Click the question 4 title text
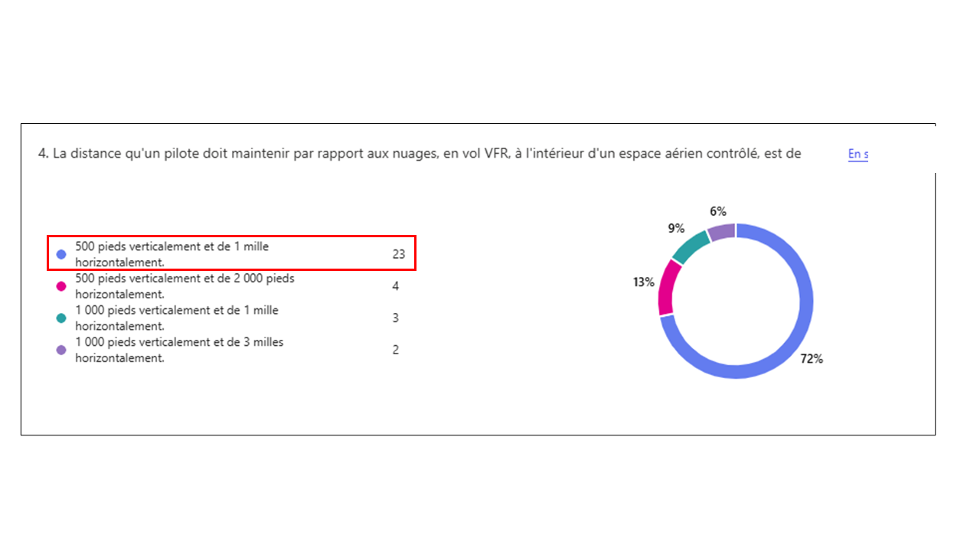Screen dimensions: 980x551 coord(420,154)
